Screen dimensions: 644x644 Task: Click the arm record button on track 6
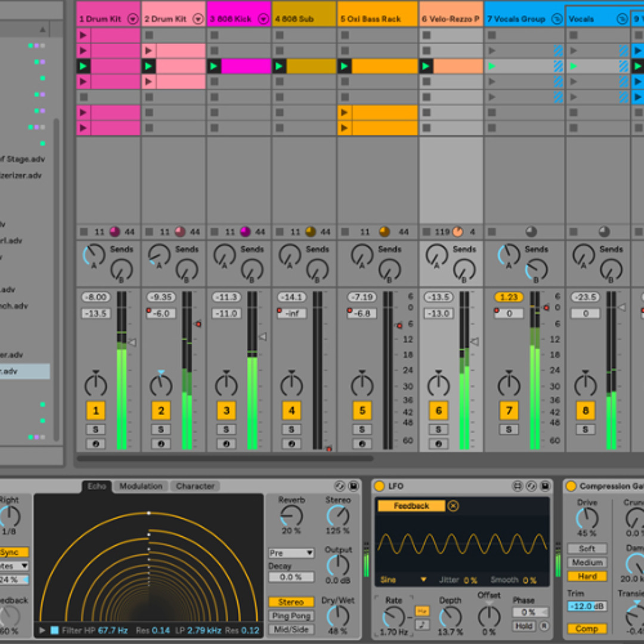[438, 444]
